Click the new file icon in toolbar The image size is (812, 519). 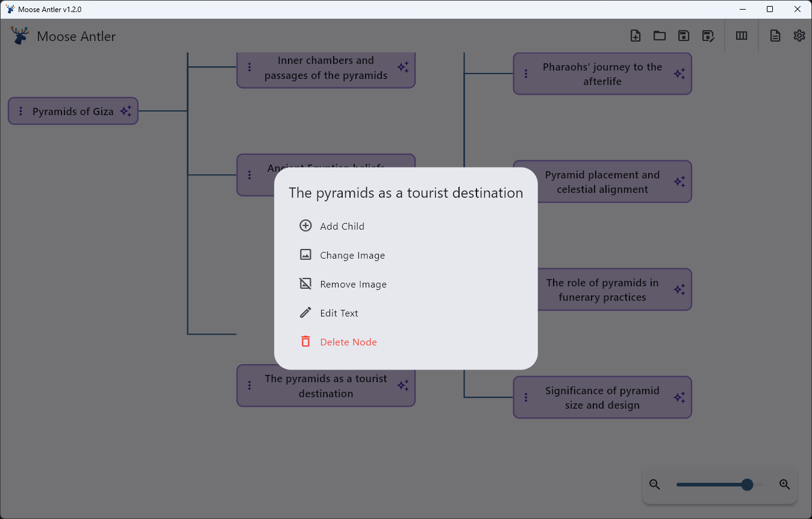pos(636,36)
